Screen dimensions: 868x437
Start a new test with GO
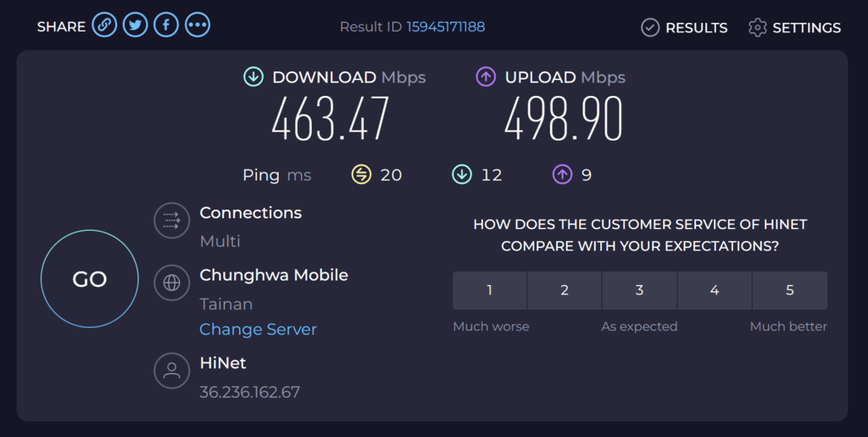[x=90, y=278]
